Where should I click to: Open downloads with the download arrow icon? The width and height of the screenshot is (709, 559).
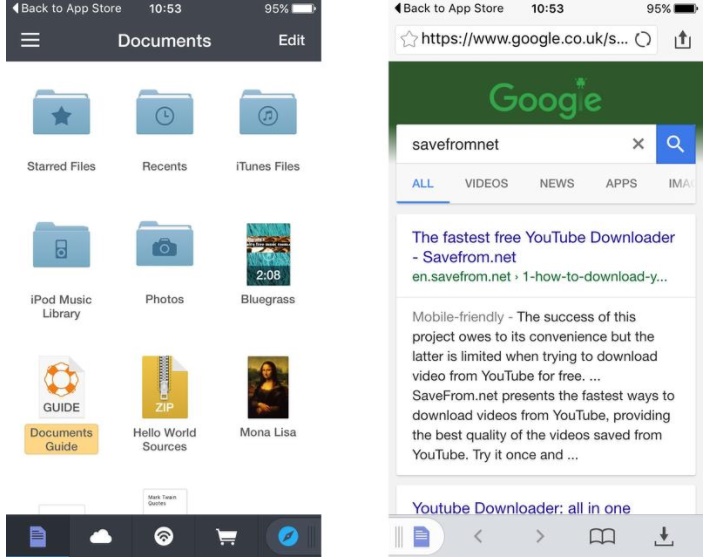coord(664,536)
